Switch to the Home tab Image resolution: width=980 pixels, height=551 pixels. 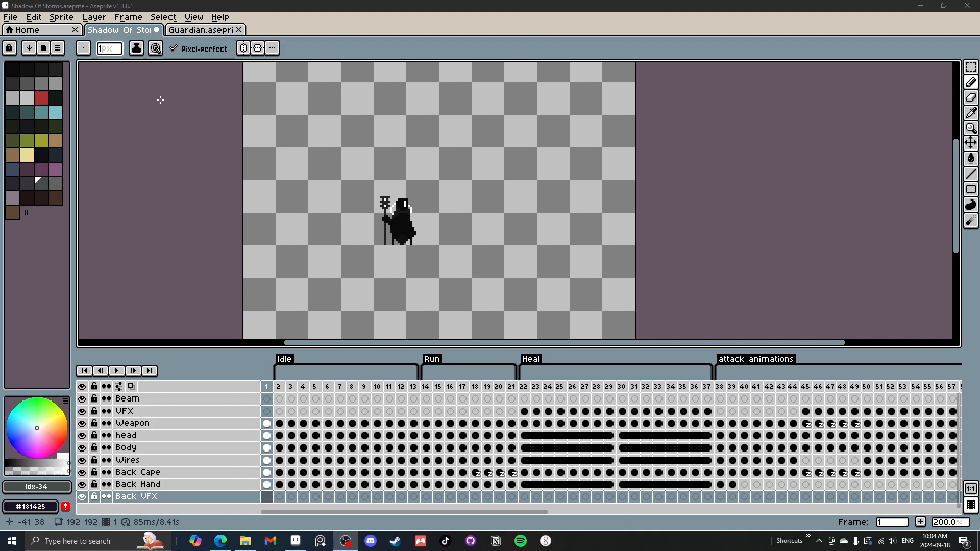click(42, 30)
